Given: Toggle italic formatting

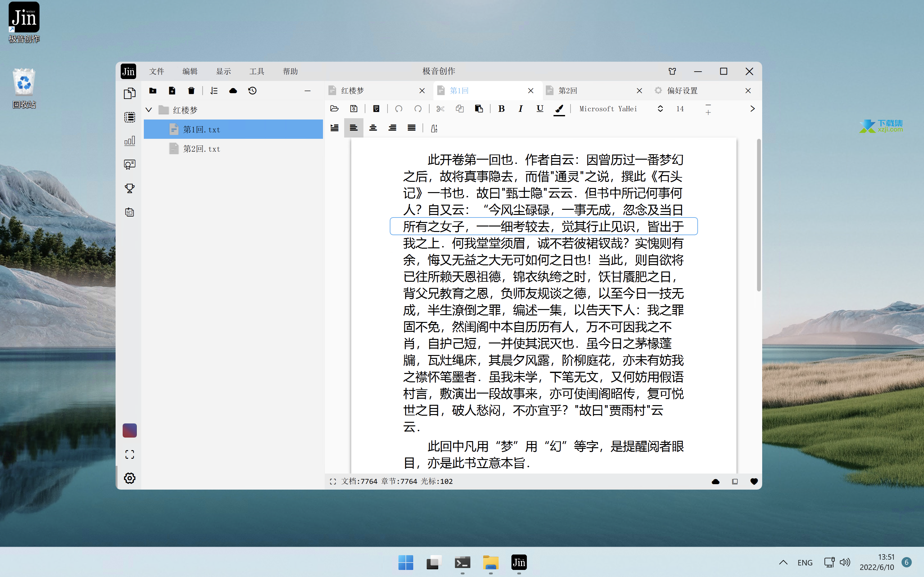Looking at the screenshot, I should tap(520, 109).
